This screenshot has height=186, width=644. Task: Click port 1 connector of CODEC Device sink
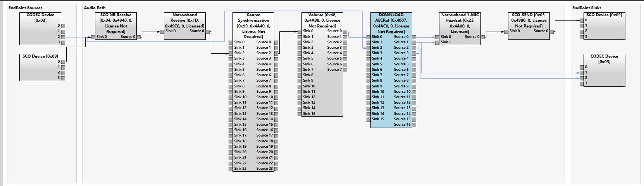(x=582, y=73)
